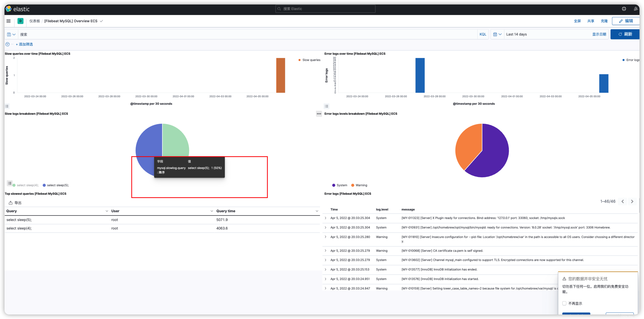Image resolution: width=644 pixels, height=319 pixels.
Task: Toggle the legend icon under Slow queries chart
Action: click(7, 106)
